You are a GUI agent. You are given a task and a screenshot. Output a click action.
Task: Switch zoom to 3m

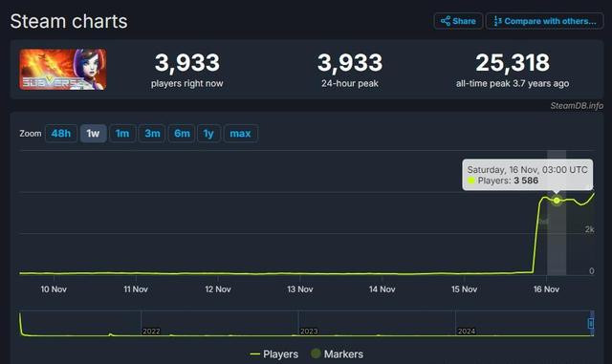pos(152,134)
